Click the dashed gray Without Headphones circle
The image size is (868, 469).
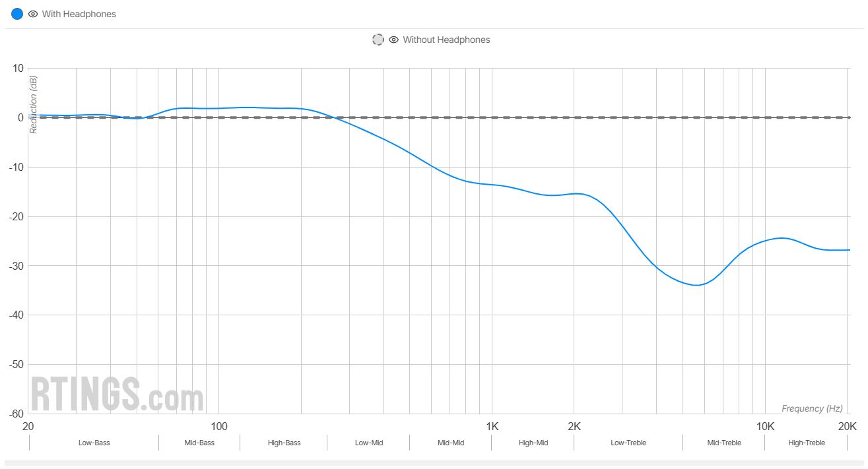click(x=378, y=40)
